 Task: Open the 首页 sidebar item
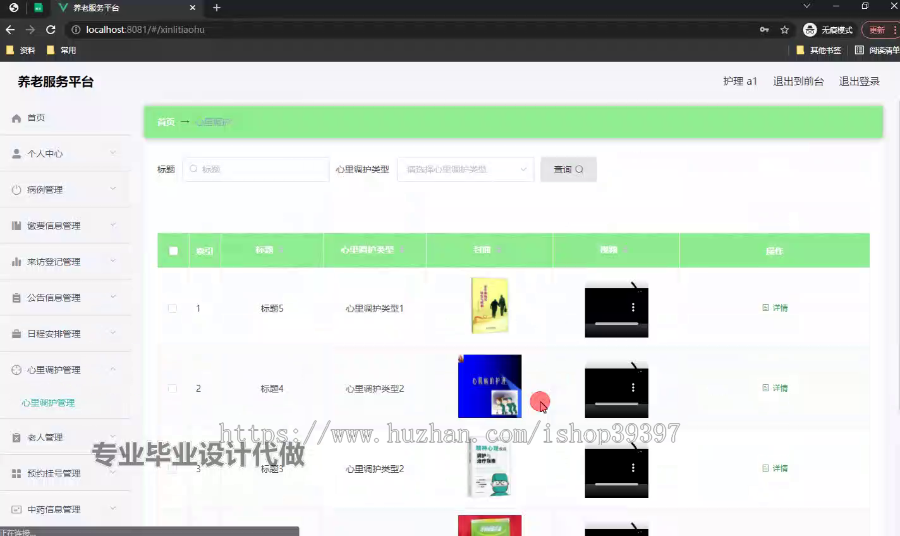click(65, 118)
